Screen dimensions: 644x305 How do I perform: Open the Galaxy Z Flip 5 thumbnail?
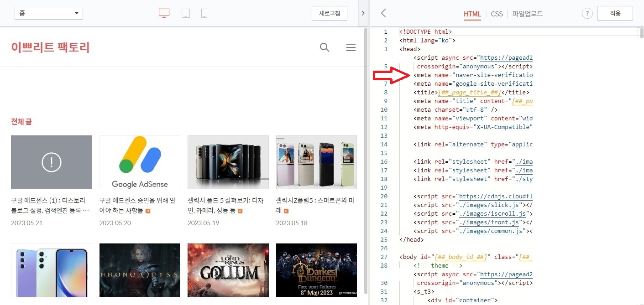point(316,162)
